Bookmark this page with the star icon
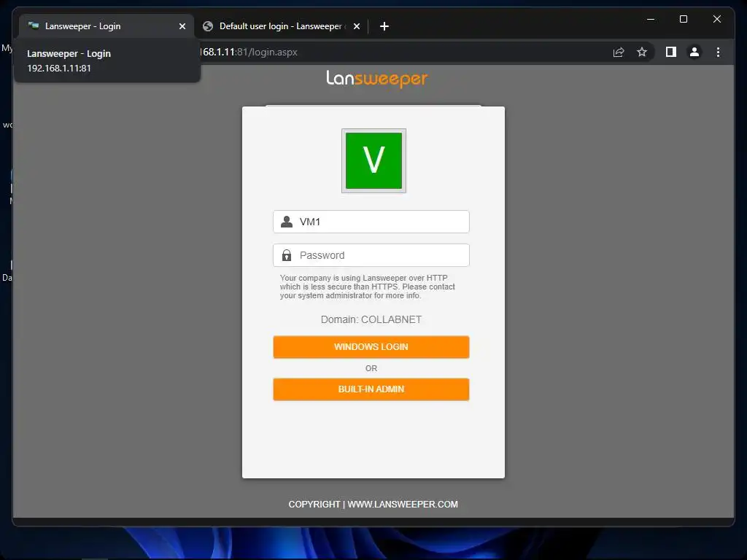 (642, 52)
